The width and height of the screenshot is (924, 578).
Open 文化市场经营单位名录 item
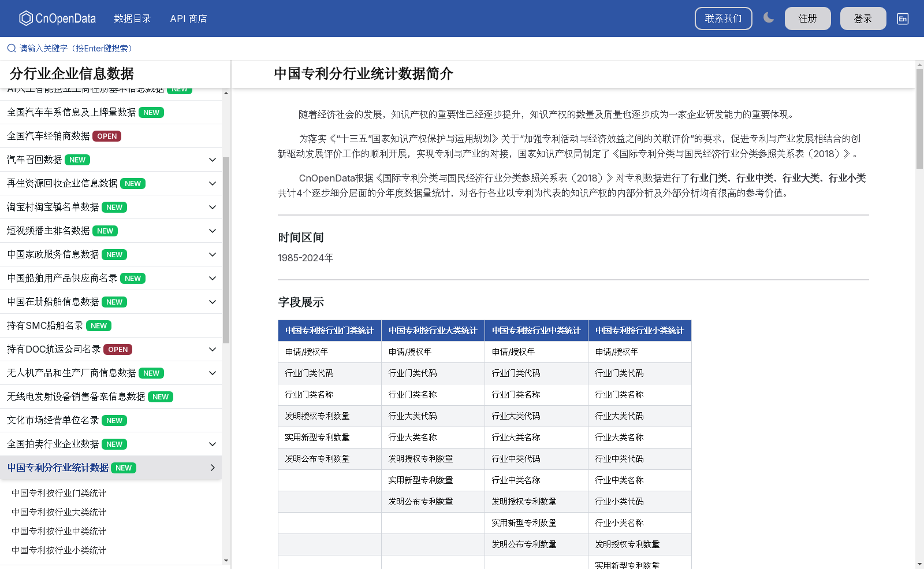click(x=111, y=420)
